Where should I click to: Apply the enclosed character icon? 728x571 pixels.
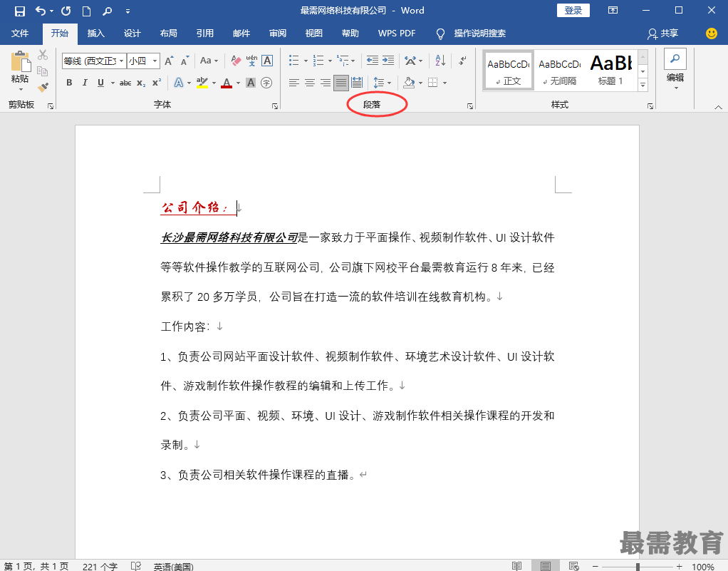[x=266, y=83]
